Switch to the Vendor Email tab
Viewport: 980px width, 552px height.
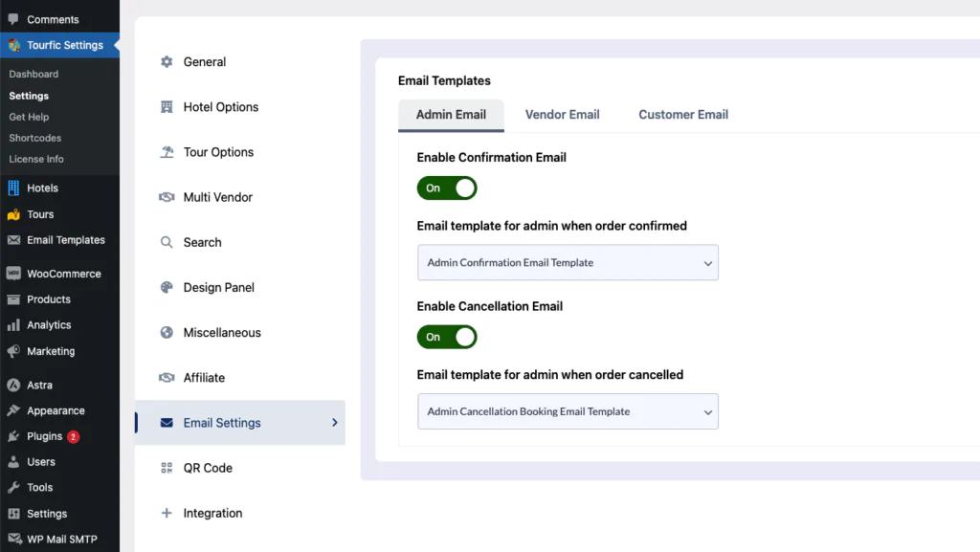pos(562,115)
